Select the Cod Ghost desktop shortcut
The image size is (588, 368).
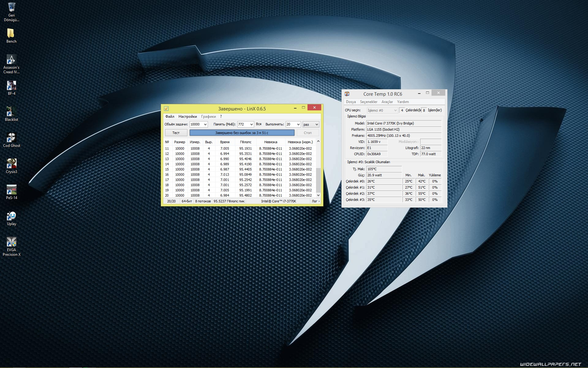tap(11, 140)
